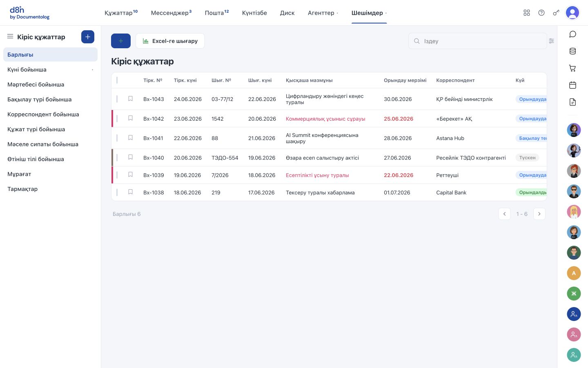Sort by Орындау мерзімі column header

click(x=405, y=80)
